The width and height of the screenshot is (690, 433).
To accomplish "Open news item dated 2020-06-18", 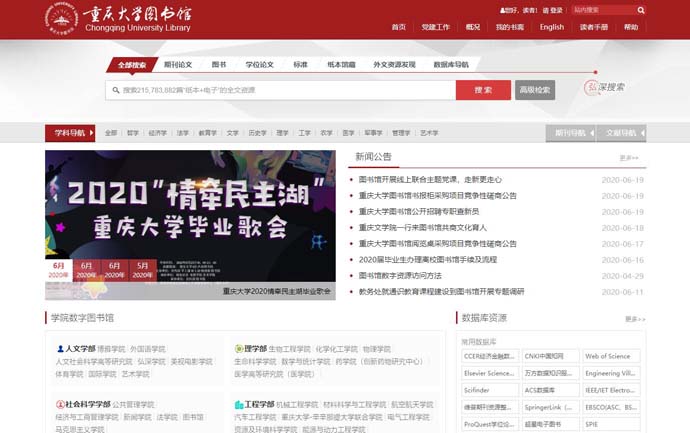I will [422, 228].
